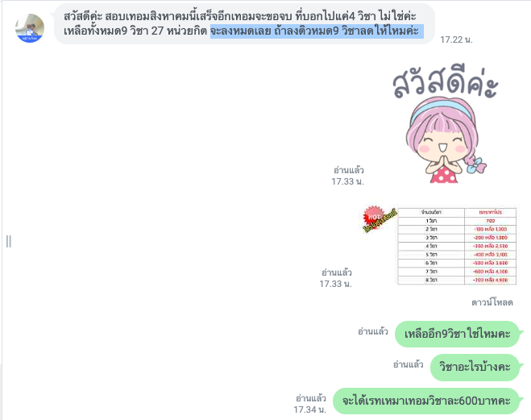531x420 pixels.
Task: Click the อ่านแล้ว label beside the sticker
Action: [348, 170]
